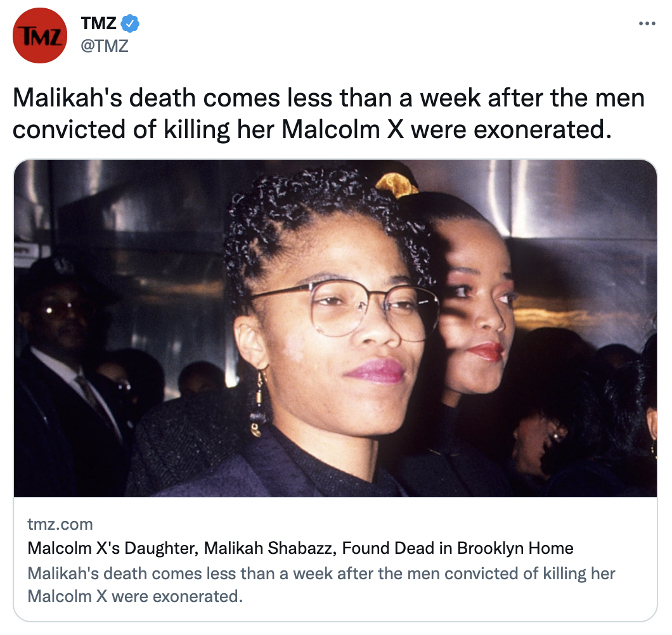Open the article preview photo
672x635 pixels.
coord(335,328)
